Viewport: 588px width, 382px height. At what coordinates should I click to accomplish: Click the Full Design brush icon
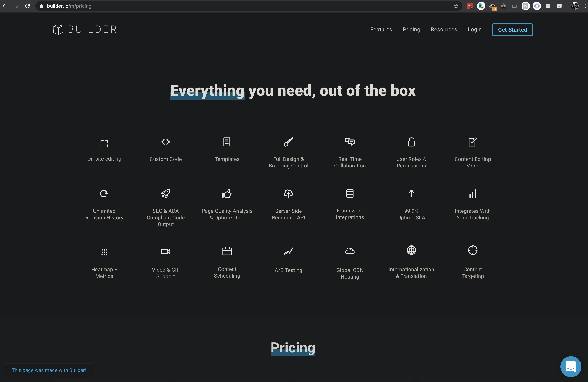[288, 142]
